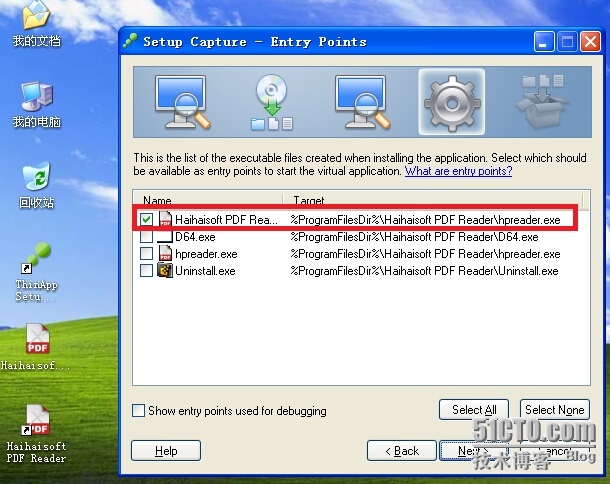This screenshot has height=484, width=610.
Task: Click the Select None button
Action: 555,410
